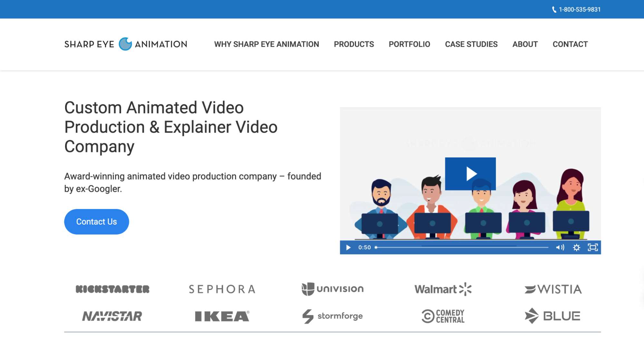
Task: Mute the video with the volume icon
Action: point(560,247)
